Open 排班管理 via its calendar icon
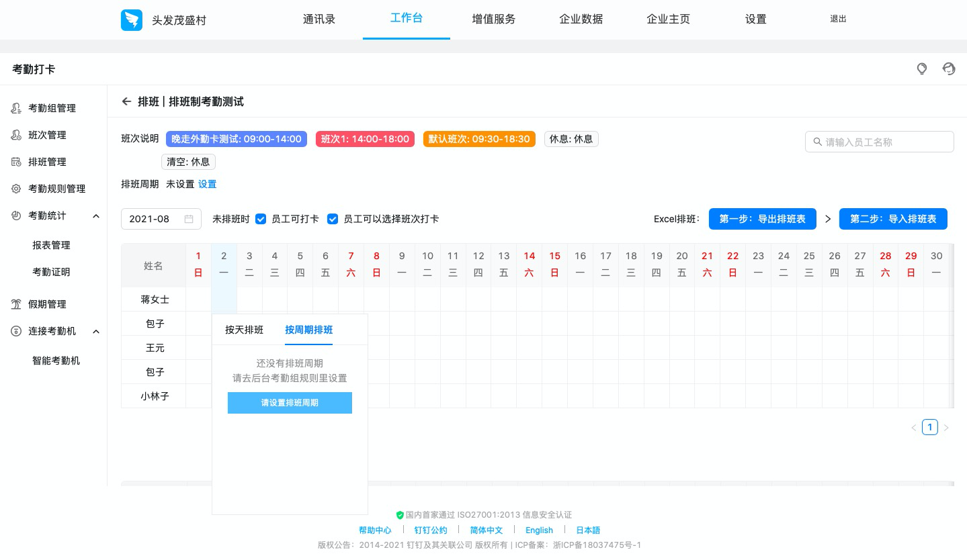Image resolution: width=967 pixels, height=560 pixels. (x=16, y=162)
